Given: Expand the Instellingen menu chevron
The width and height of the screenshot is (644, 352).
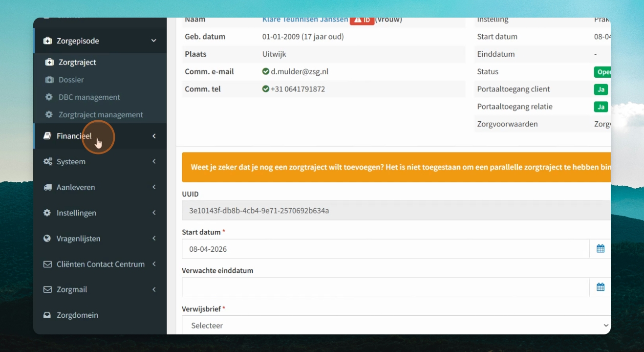Looking at the screenshot, I should tap(154, 213).
